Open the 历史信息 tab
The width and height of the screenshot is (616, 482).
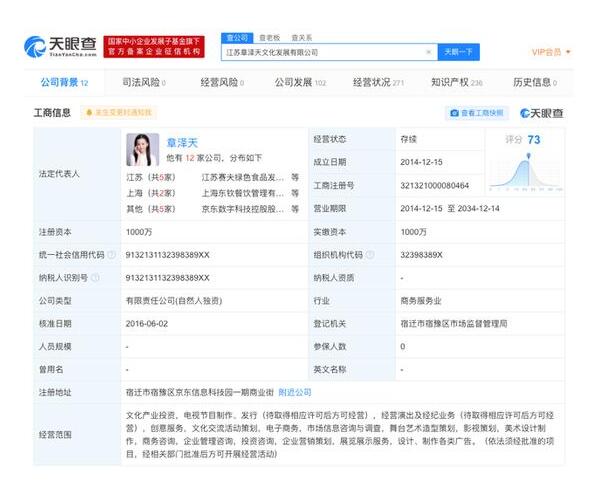[535, 82]
